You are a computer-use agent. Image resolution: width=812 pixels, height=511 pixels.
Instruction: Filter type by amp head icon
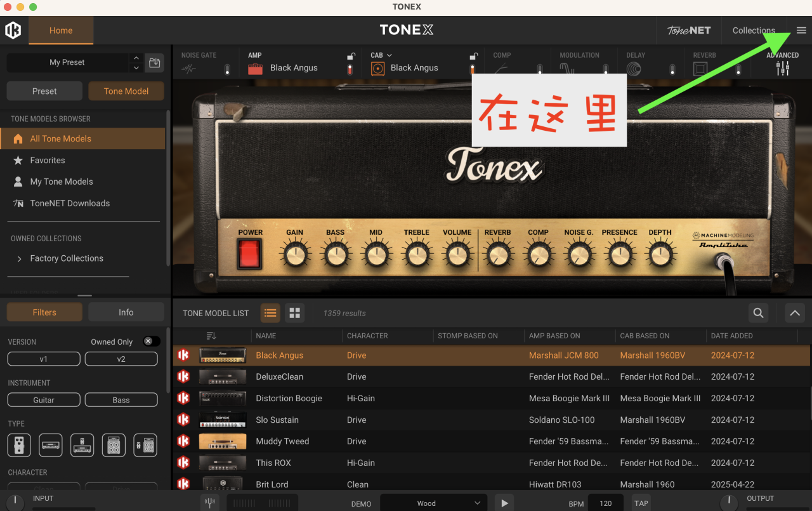(51, 446)
